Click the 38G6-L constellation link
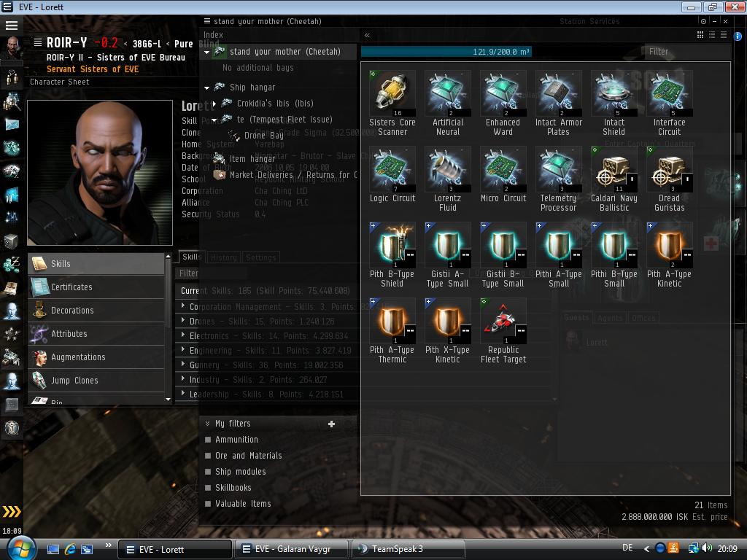The width and height of the screenshot is (747, 560). click(x=147, y=44)
